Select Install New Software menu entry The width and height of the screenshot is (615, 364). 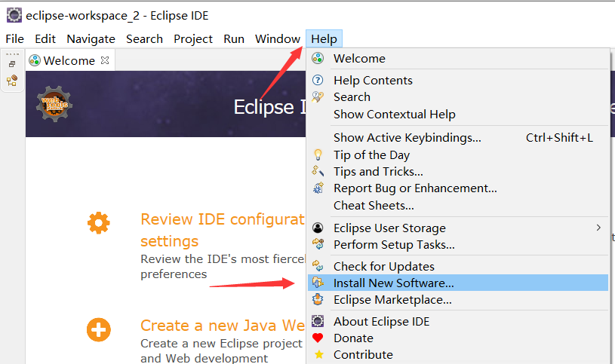pyautogui.click(x=394, y=283)
